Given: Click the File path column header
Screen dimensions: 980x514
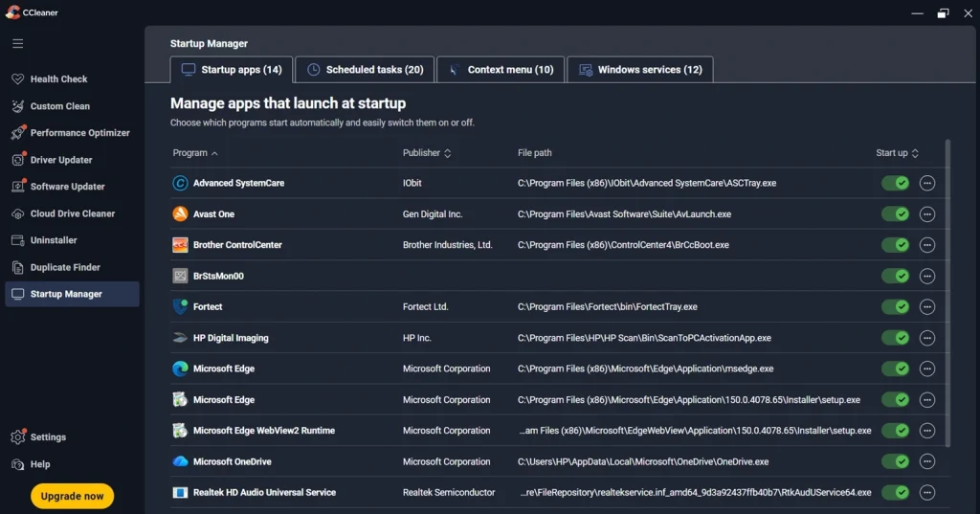Looking at the screenshot, I should 534,153.
